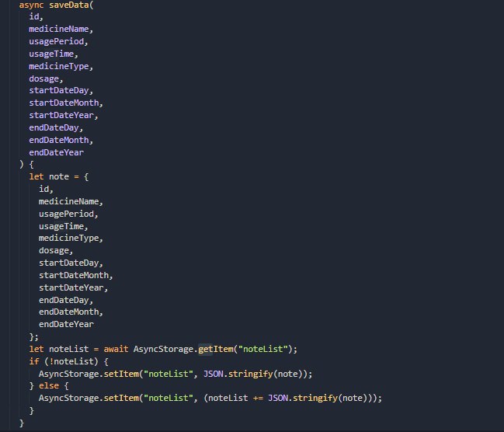Image resolution: width=504 pixels, height=432 pixels.
Task: Click usagePeriod parameter in the function signature
Action: [56, 41]
